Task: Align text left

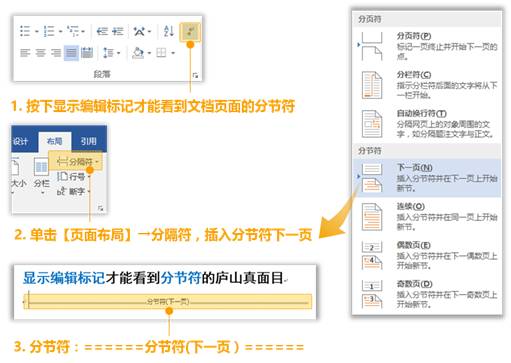Action: [x=25, y=53]
